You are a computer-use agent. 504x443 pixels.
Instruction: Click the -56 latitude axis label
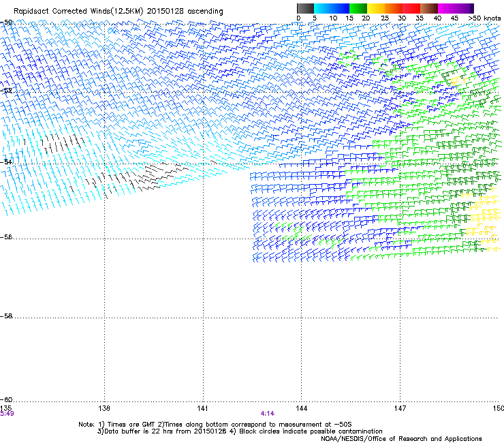tap(6, 237)
